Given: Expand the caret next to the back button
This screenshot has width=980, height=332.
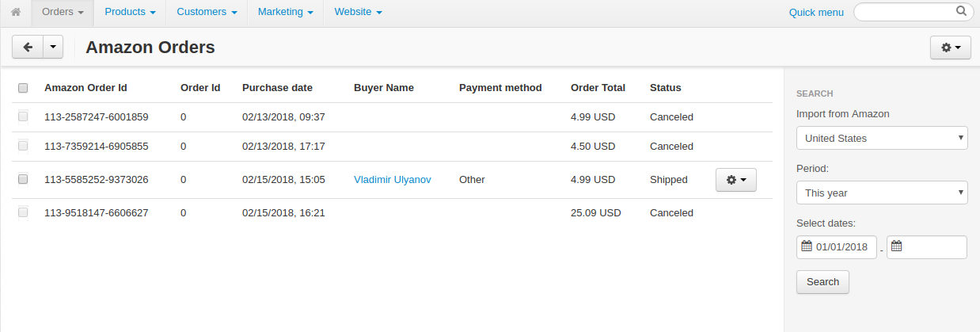Looking at the screenshot, I should click(52, 47).
